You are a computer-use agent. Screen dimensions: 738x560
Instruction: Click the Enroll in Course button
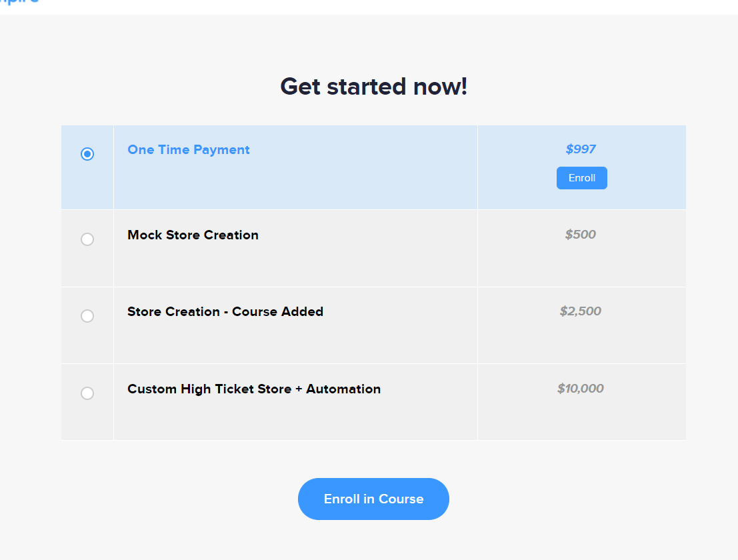(x=374, y=499)
